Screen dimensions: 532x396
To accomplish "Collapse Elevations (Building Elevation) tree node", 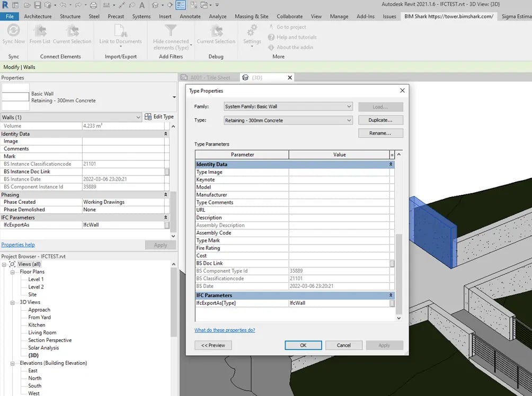I will coord(13,363).
